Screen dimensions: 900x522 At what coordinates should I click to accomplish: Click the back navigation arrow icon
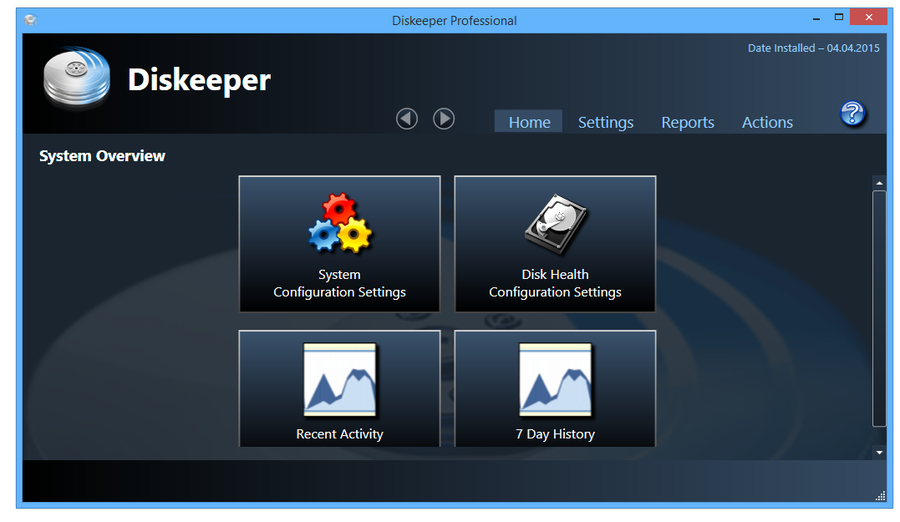(407, 119)
